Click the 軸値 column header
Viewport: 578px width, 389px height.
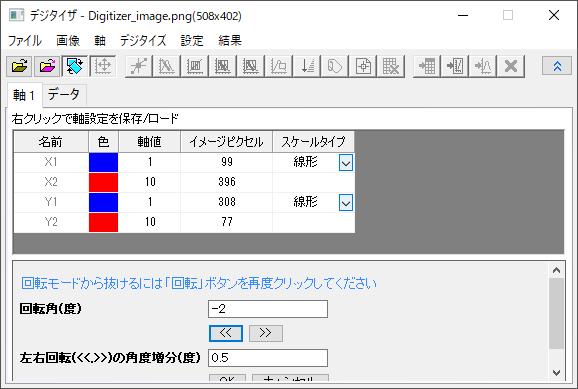(149, 142)
